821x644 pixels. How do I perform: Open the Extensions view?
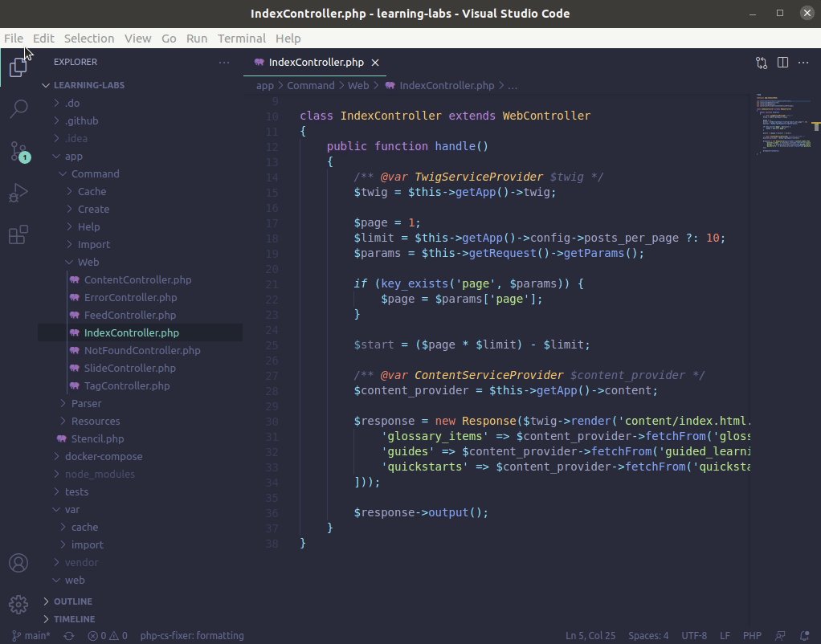[18, 234]
